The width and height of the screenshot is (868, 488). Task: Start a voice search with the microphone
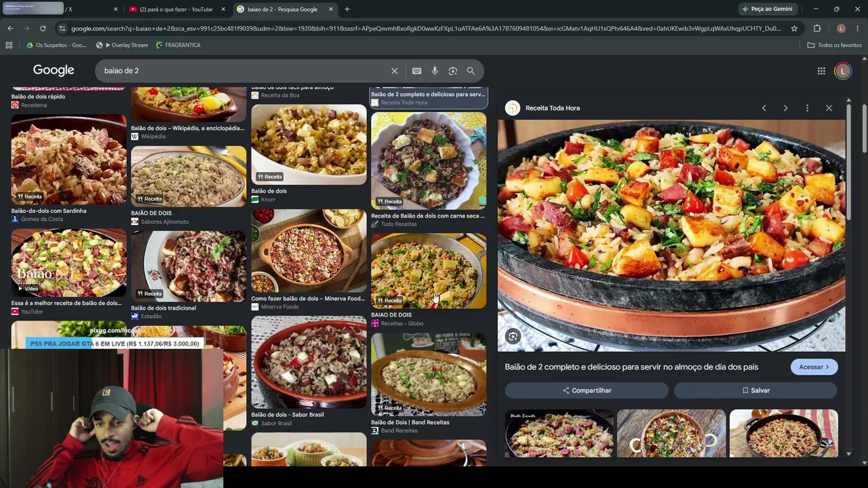coord(435,70)
